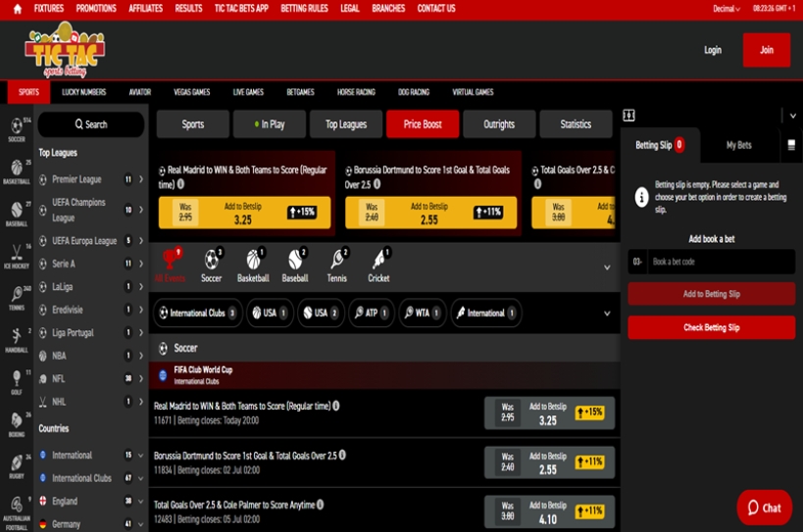803x532 pixels.
Task: Open the Virtual Games menu item
Action: click(473, 92)
